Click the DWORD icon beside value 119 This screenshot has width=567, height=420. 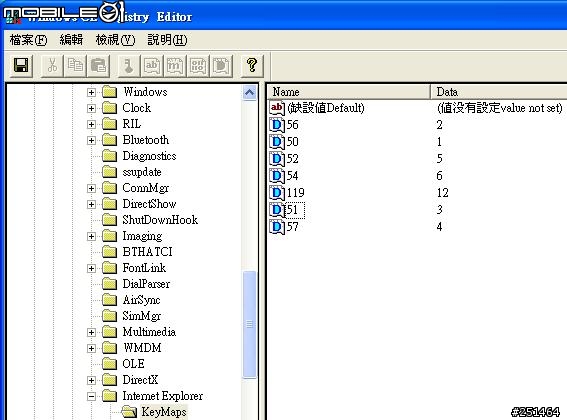pyautogui.click(x=277, y=193)
